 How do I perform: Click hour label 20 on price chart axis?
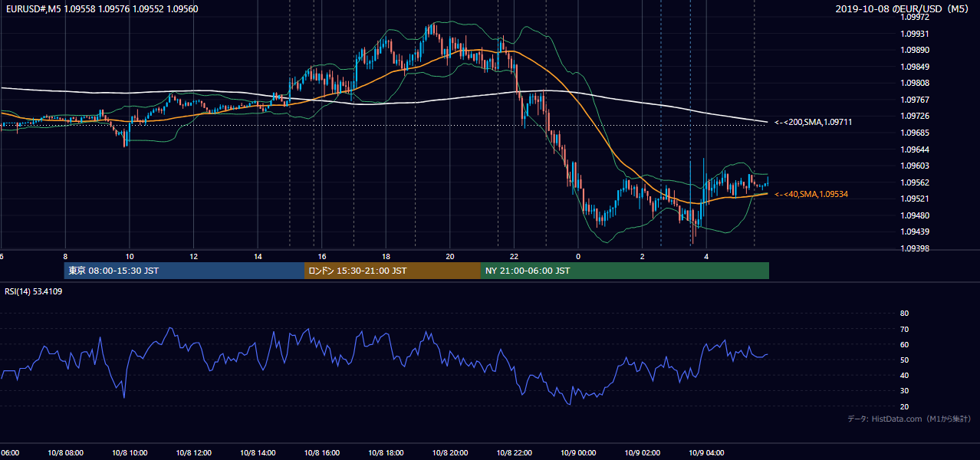[450, 256]
